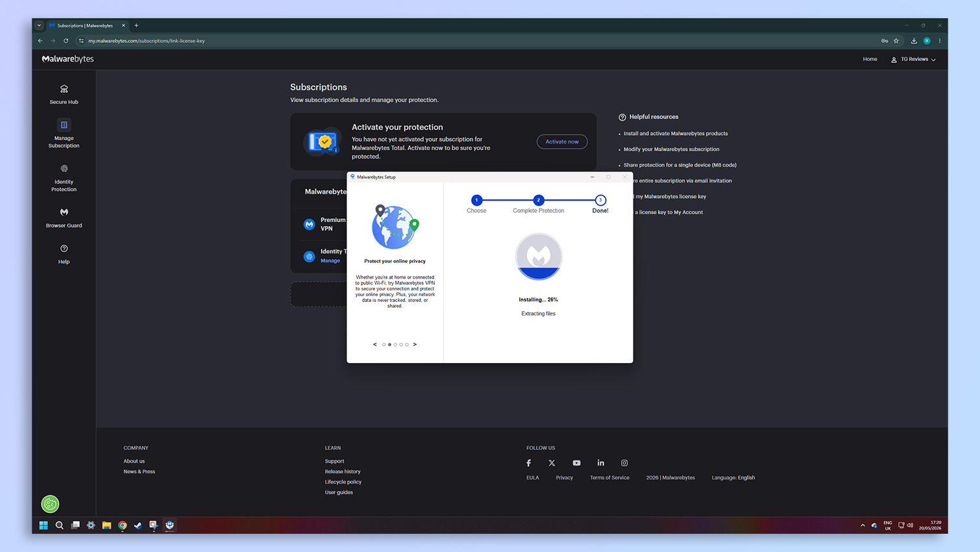Open the Lifecycle policy footer link
Image resolution: width=980 pixels, height=552 pixels.
(x=343, y=482)
